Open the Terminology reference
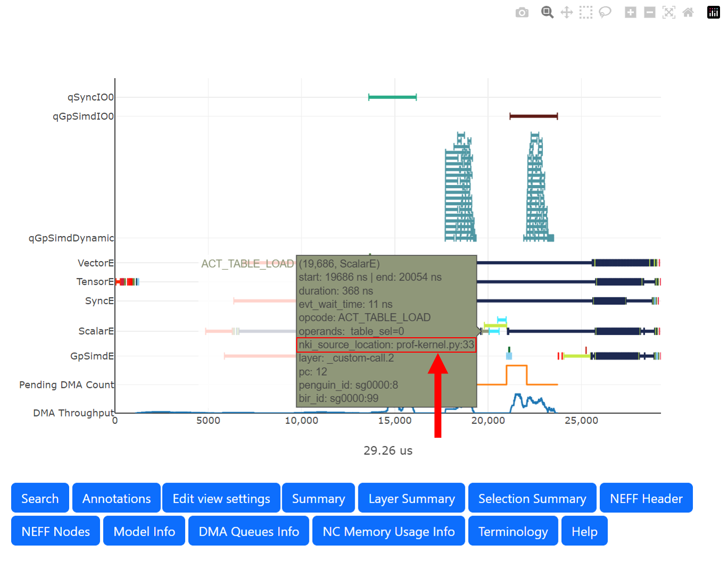Screen dimensions: 728x567 pyautogui.click(x=513, y=531)
